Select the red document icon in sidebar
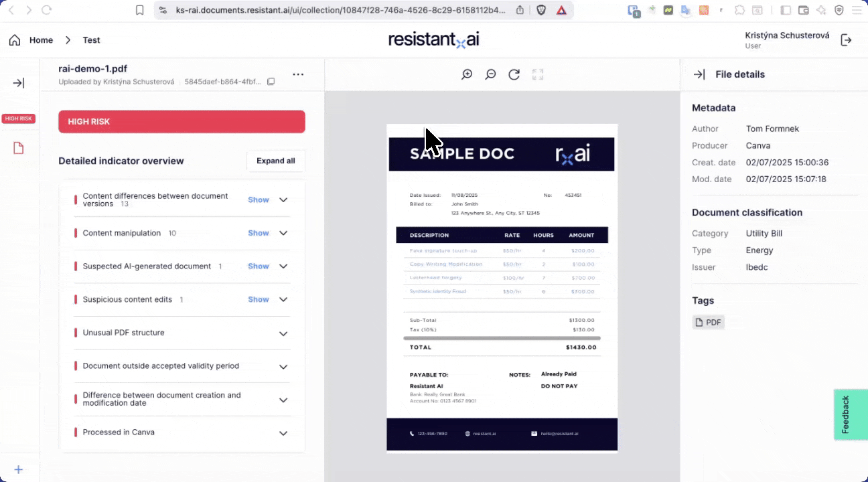Screen dimensions: 868x482 point(19,148)
